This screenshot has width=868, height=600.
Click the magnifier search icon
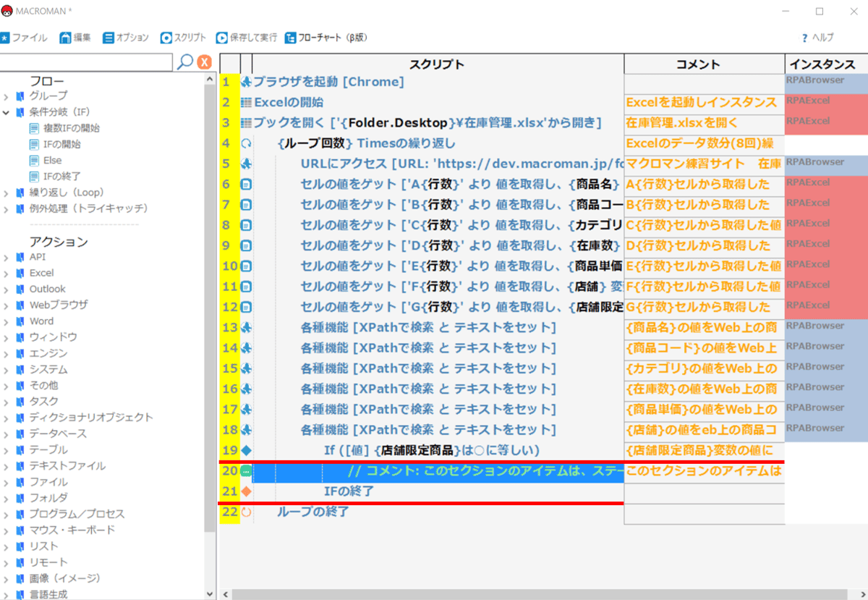point(185,62)
